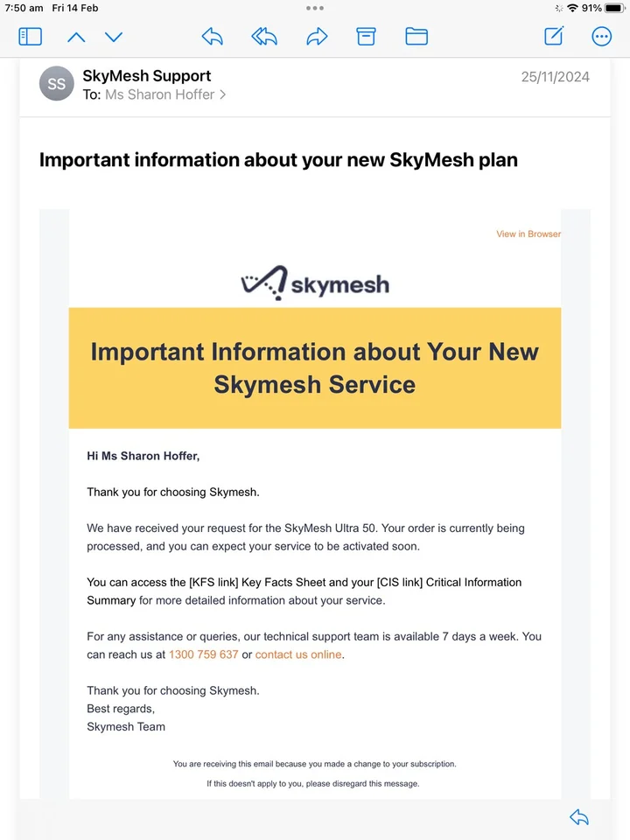The width and height of the screenshot is (630, 840).
Task: Tap the Skymesh logo in the email
Action: 314,283
